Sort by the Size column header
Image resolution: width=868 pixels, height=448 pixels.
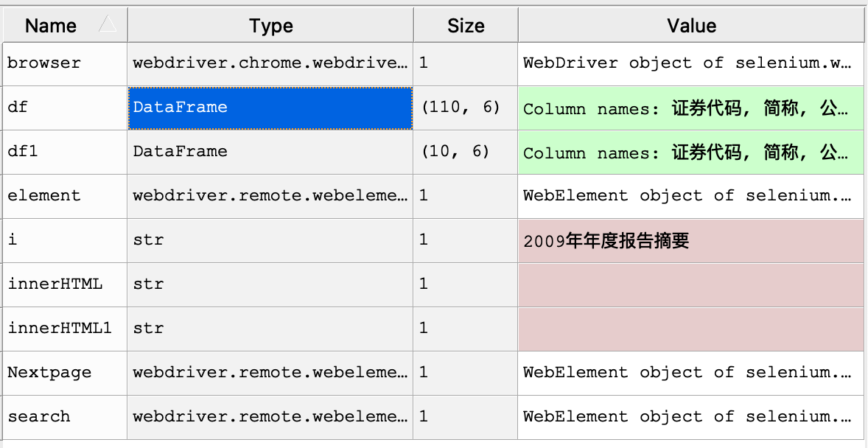click(466, 26)
